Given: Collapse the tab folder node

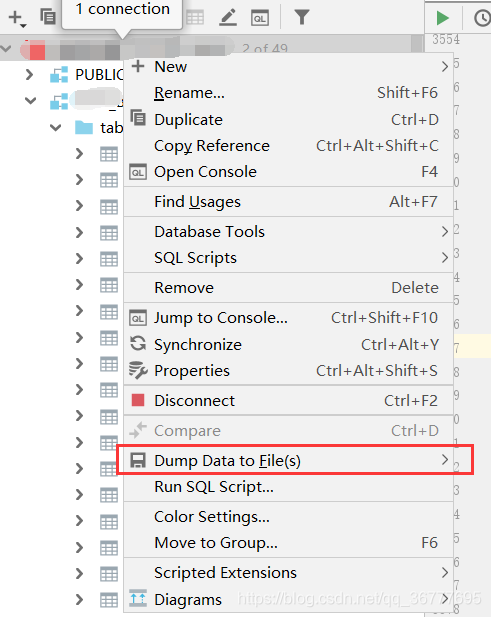Looking at the screenshot, I should click(x=55, y=127).
